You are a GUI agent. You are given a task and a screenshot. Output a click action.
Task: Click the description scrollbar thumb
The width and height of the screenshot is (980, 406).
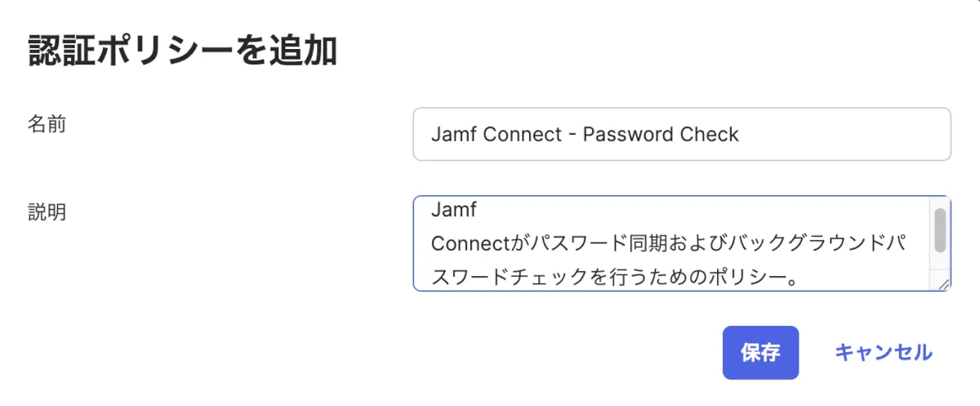pyautogui.click(x=940, y=230)
